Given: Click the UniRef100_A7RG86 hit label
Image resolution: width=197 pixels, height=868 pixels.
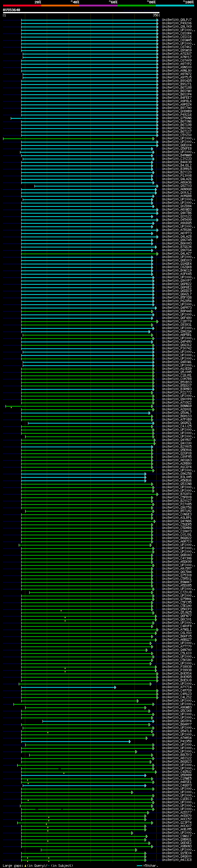Looking at the screenshot, I should click(x=177, y=230).
